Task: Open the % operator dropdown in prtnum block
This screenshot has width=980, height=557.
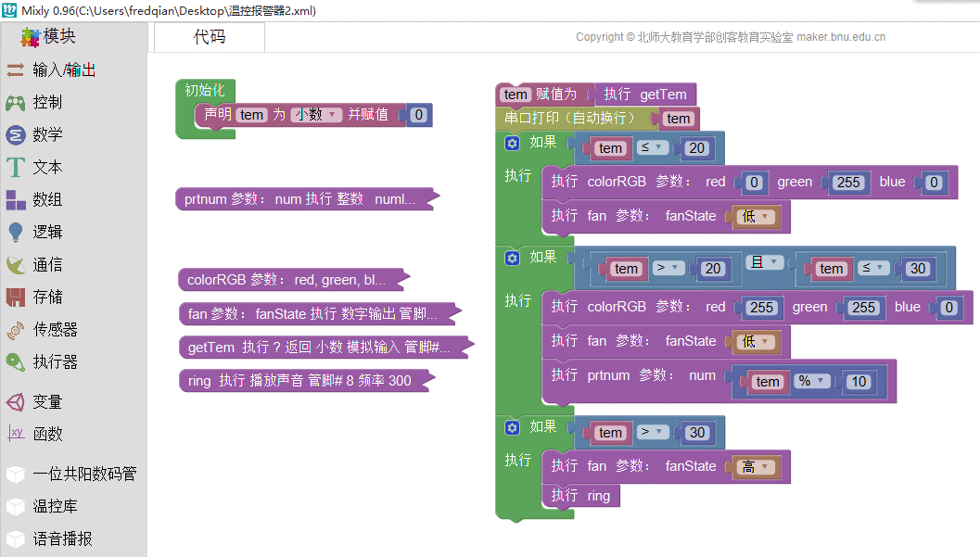Action: click(x=812, y=381)
